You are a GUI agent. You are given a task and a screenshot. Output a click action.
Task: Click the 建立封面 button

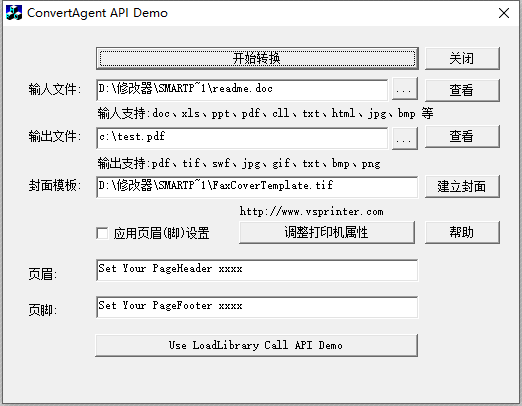tap(462, 186)
